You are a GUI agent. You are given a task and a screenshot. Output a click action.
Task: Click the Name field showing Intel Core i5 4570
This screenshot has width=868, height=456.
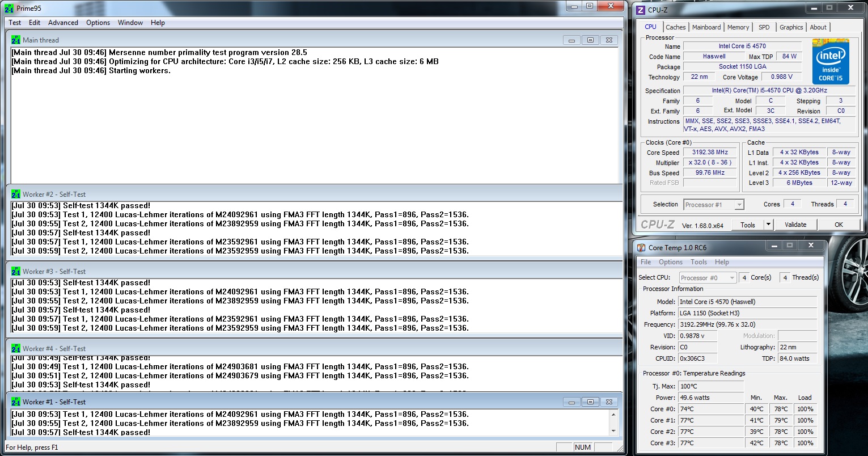[x=742, y=46]
